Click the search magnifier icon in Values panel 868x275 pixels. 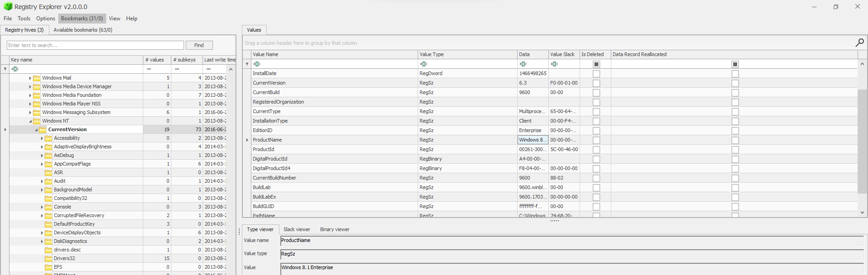(859, 43)
